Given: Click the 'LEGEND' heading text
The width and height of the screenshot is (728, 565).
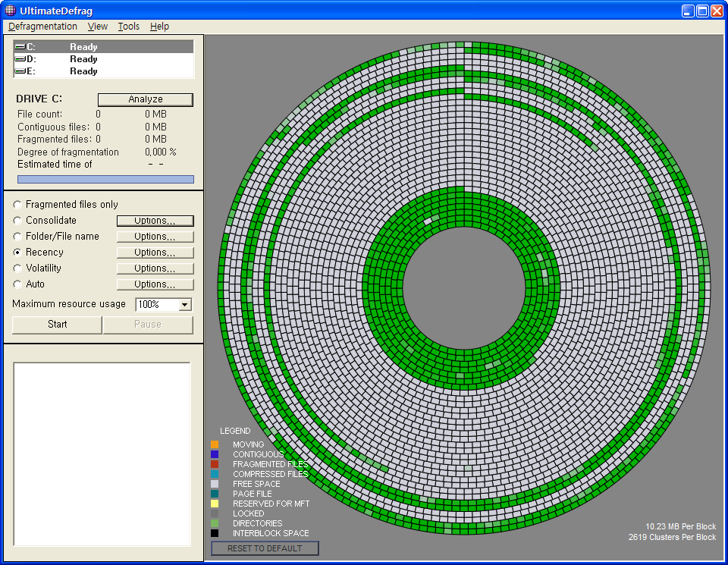Looking at the screenshot, I should [x=235, y=431].
